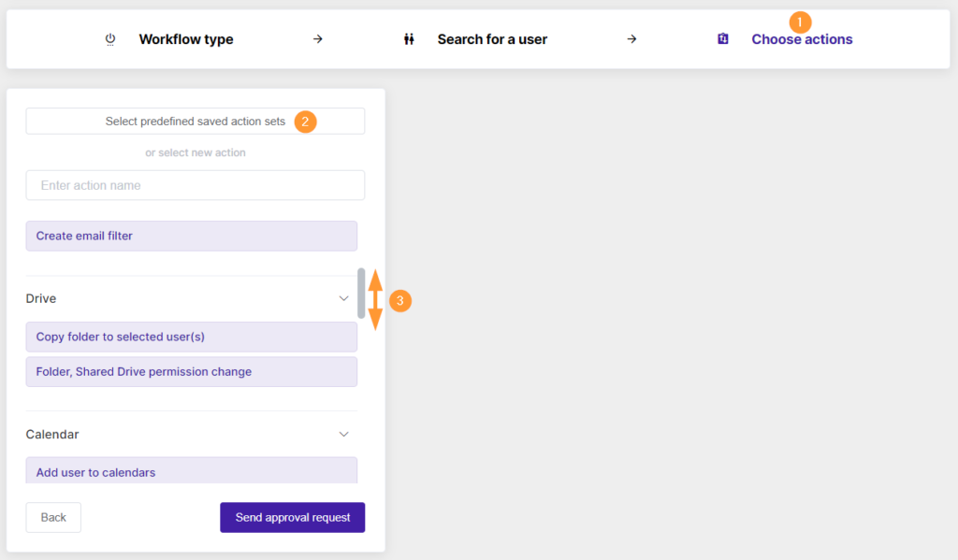Click the arrow following Search for a user
This screenshot has height=560, width=958.
click(x=632, y=39)
